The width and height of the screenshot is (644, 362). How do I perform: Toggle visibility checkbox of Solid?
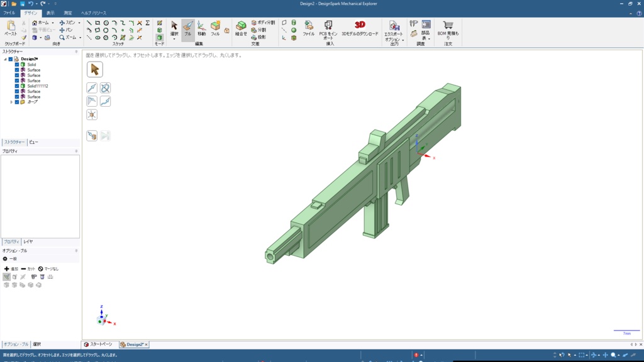pos(17,65)
